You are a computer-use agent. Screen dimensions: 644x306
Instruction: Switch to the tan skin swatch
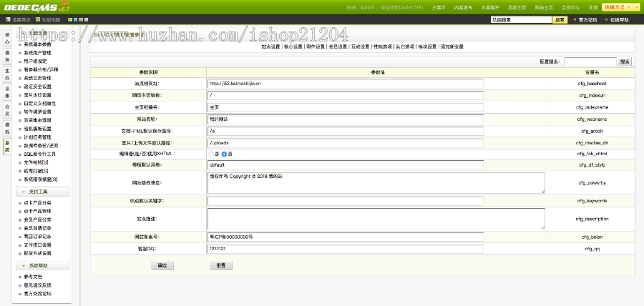pos(81,19)
